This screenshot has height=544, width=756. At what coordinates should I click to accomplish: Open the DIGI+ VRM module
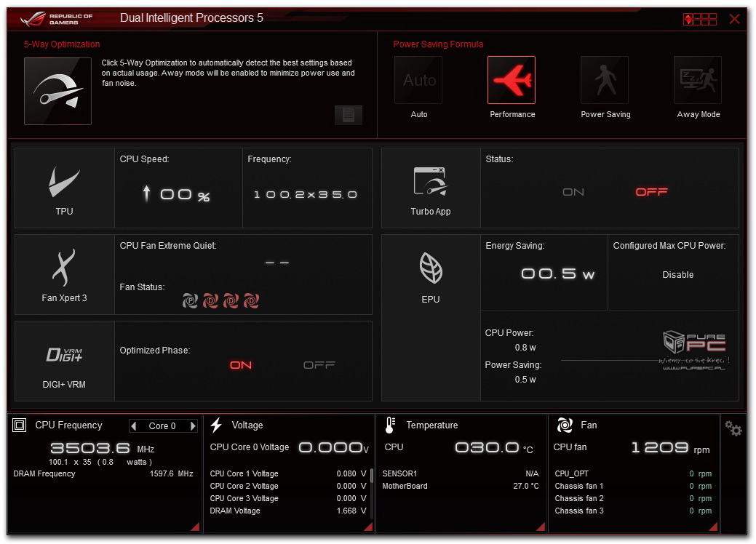coord(65,361)
